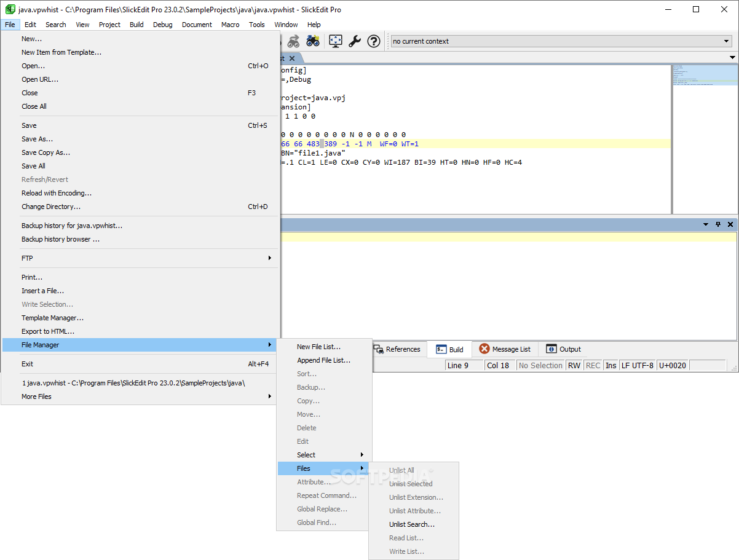The width and height of the screenshot is (739, 560).
Task: Close the java.vpwhist editor tab
Action: (292, 58)
